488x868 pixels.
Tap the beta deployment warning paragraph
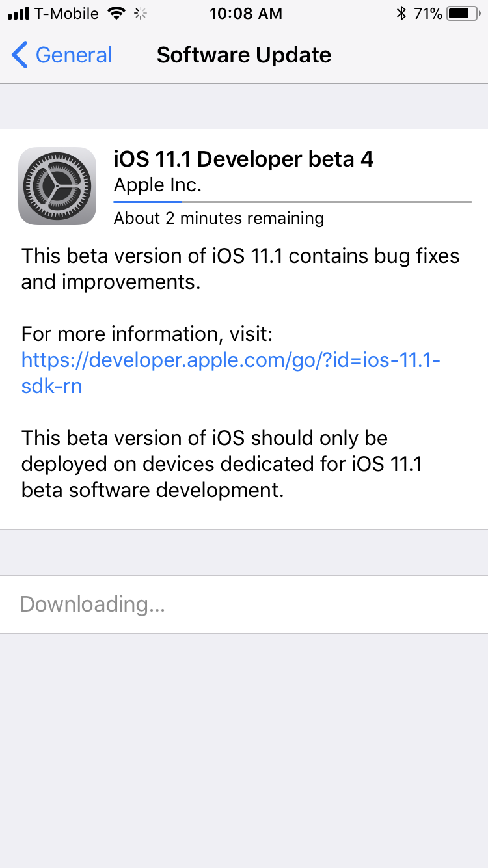[x=221, y=464]
